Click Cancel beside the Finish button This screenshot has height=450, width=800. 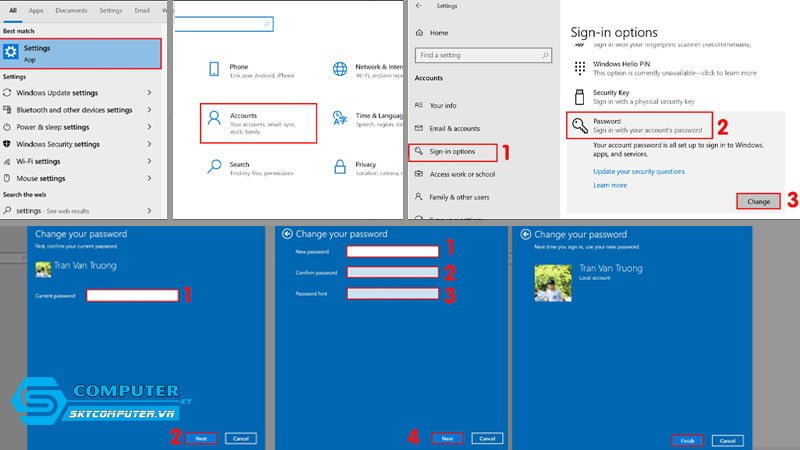pyautogui.click(x=728, y=440)
